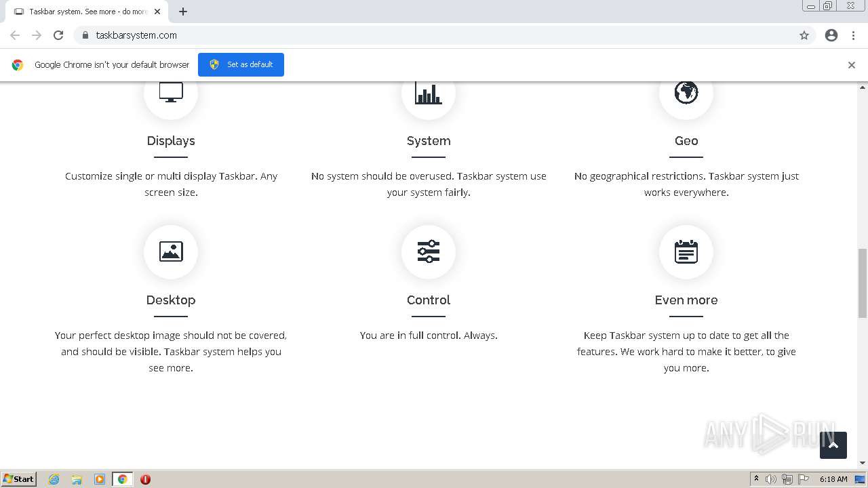Go back to the previous page
The width and height of the screenshot is (868, 488).
coord(15,35)
